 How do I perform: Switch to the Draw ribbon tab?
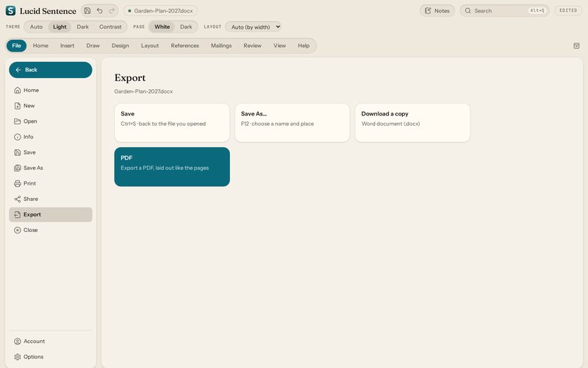(93, 46)
